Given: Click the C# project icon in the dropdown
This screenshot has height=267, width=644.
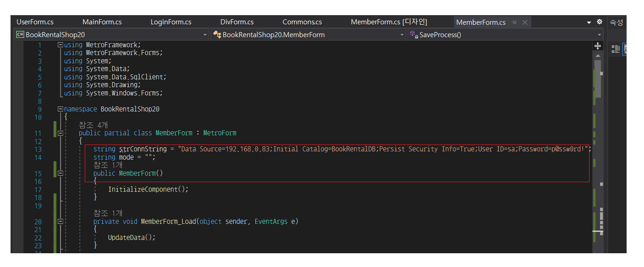Looking at the screenshot, I should (x=20, y=34).
